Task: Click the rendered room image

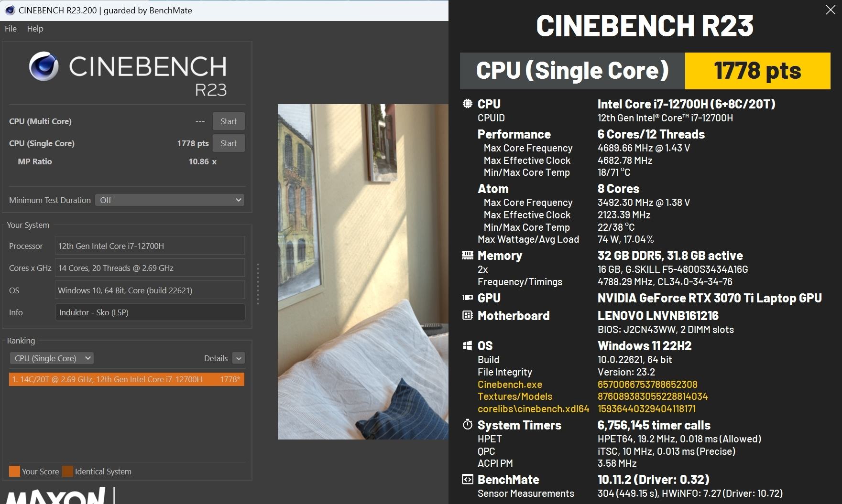Action: (363, 272)
